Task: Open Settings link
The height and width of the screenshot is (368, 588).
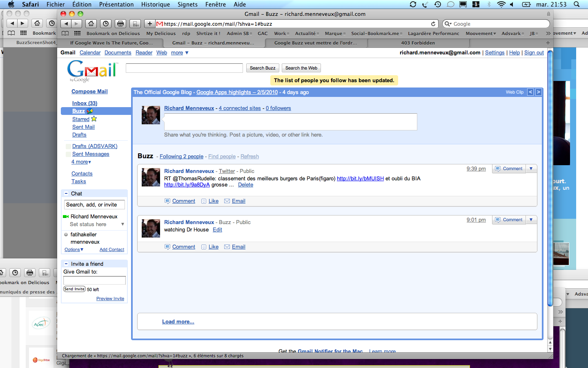Action: tap(494, 52)
